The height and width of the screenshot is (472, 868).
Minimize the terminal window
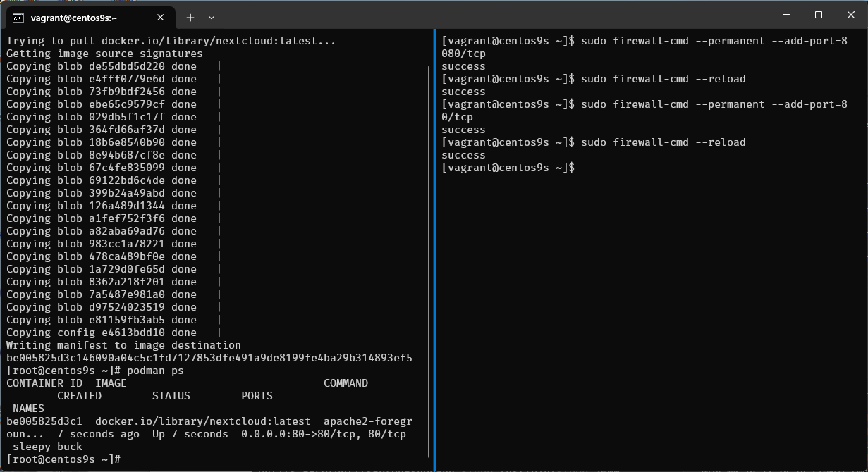786,15
